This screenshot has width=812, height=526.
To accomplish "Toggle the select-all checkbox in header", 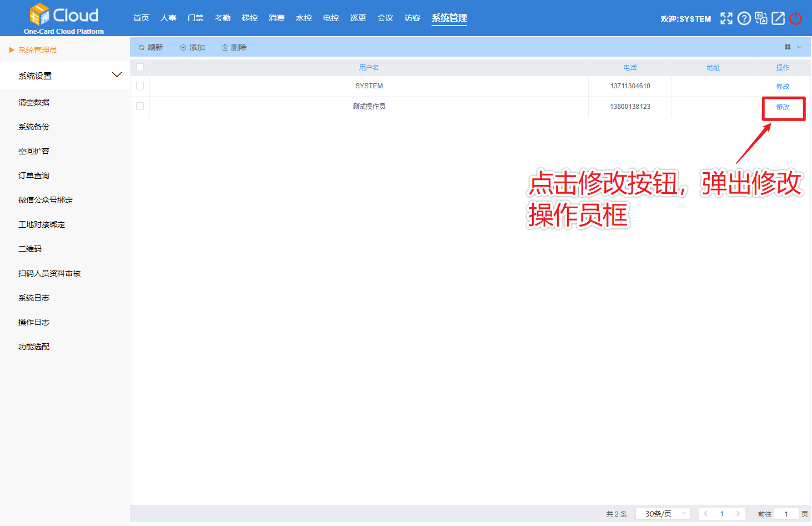I will pos(140,67).
